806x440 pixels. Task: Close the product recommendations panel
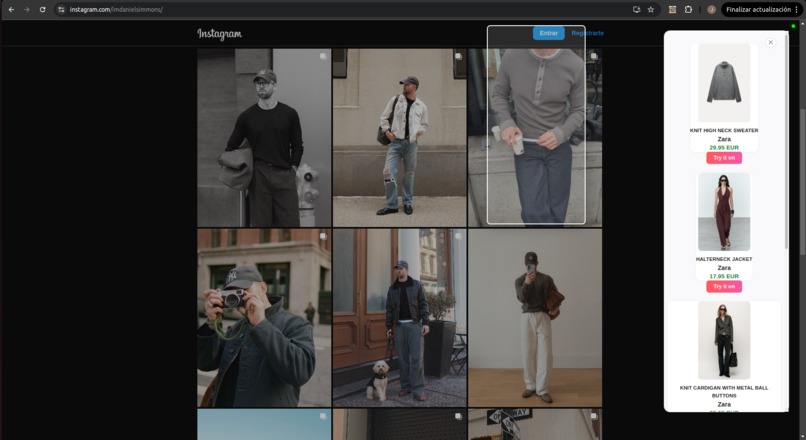click(x=771, y=43)
